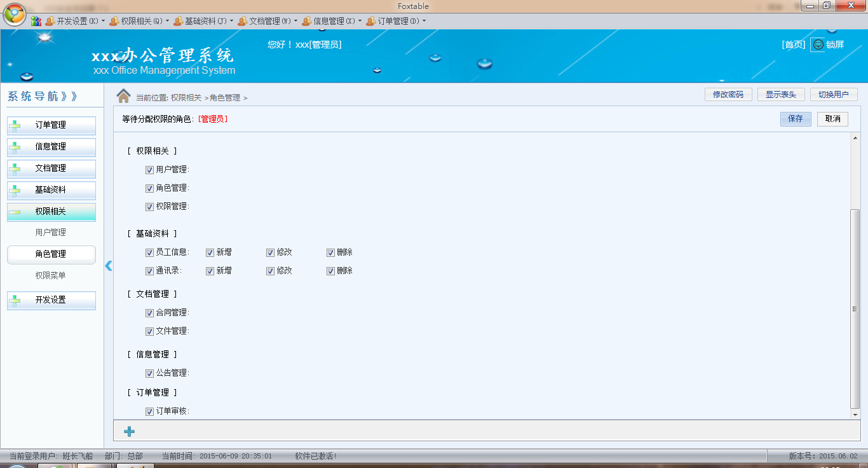
Task: Click the blue plus icon at bottom
Action: click(x=129, y=432)
